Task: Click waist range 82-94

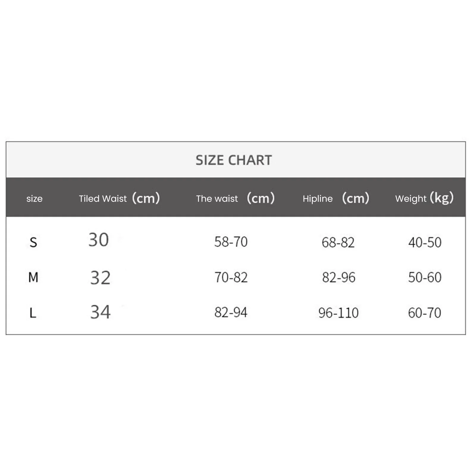Action: [231, 312]
